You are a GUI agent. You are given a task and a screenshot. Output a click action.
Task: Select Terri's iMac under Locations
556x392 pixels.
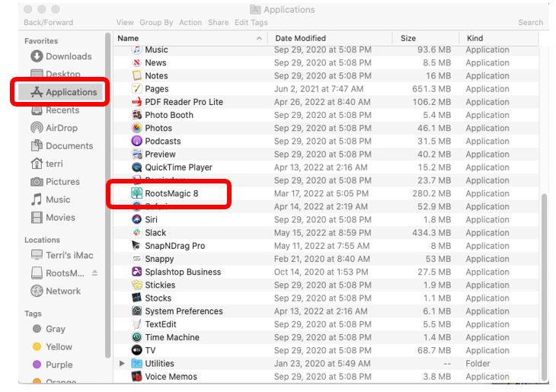point(62,255)
